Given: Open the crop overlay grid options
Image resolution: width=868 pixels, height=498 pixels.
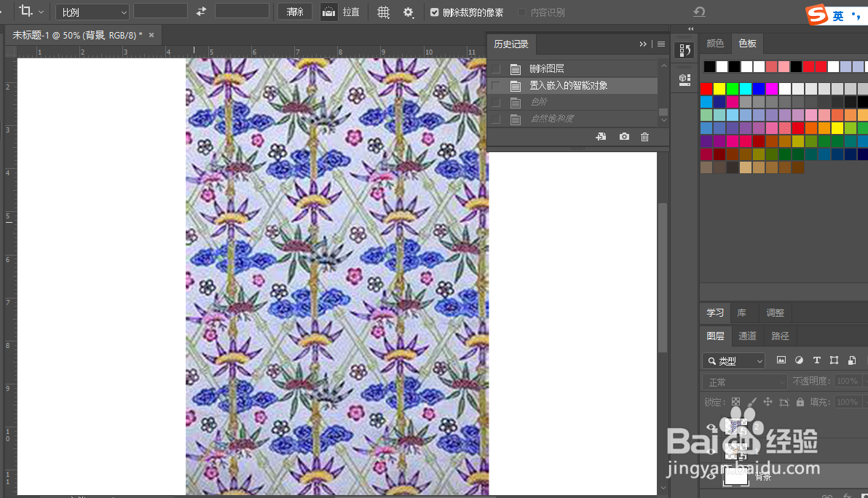Looking at the screenshot, I should tap(383, 12).
